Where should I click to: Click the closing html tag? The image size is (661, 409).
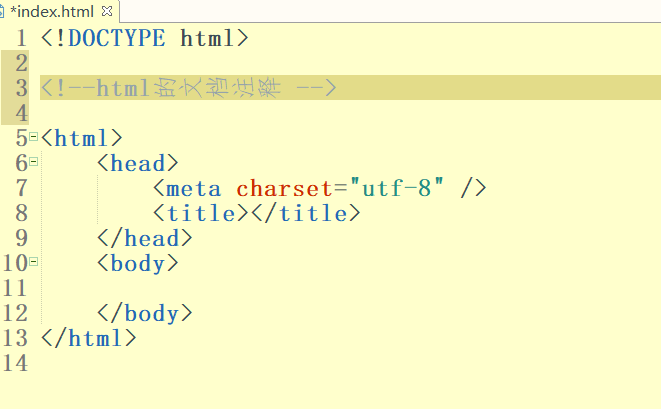(x=89, y=338)
